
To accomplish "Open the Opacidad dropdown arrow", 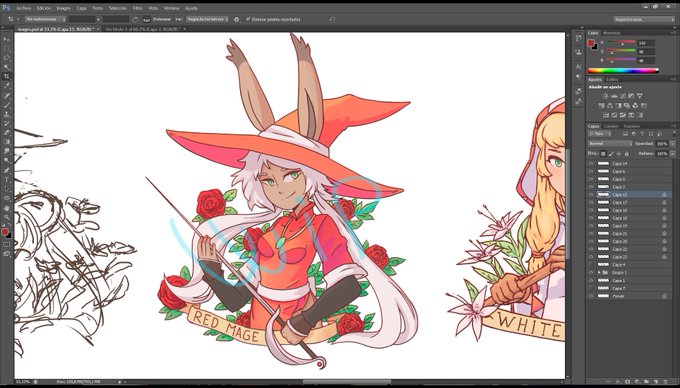I will 673,143.
